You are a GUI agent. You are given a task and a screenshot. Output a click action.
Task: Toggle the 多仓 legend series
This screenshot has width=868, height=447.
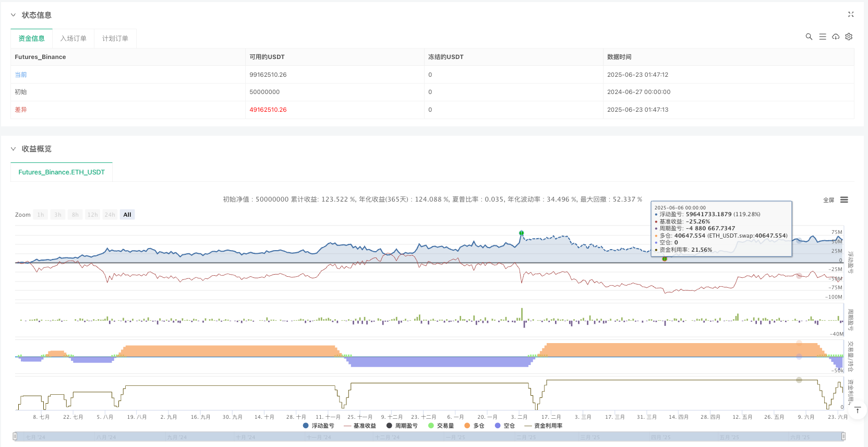pyautogui.click(x=474, y=426)
